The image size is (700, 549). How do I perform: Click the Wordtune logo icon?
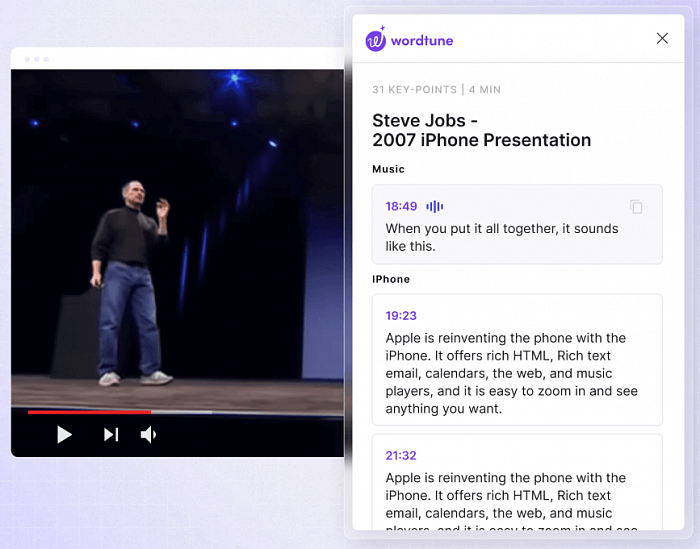tap(376, 40)
